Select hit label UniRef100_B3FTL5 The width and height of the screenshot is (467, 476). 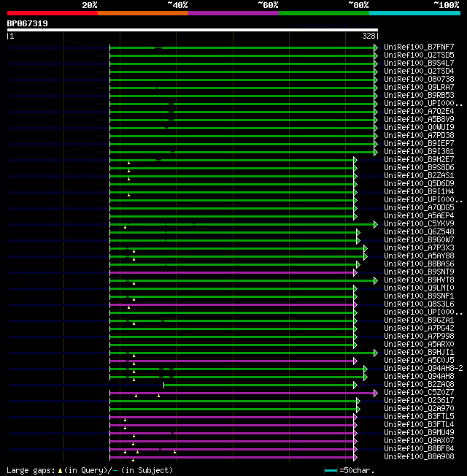419,417
